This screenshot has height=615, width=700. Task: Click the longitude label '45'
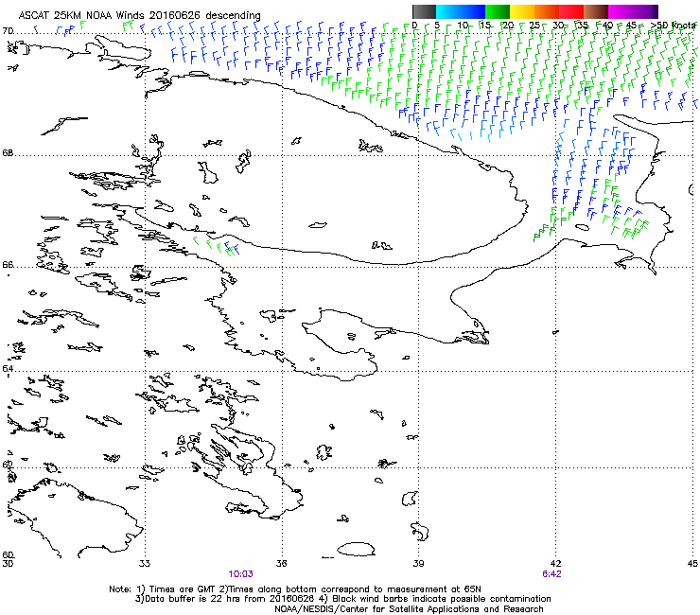(x=692, y=564)
